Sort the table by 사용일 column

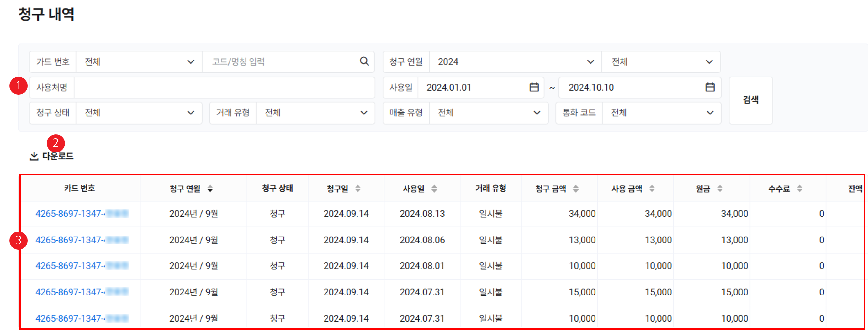[x=434, y=189]
